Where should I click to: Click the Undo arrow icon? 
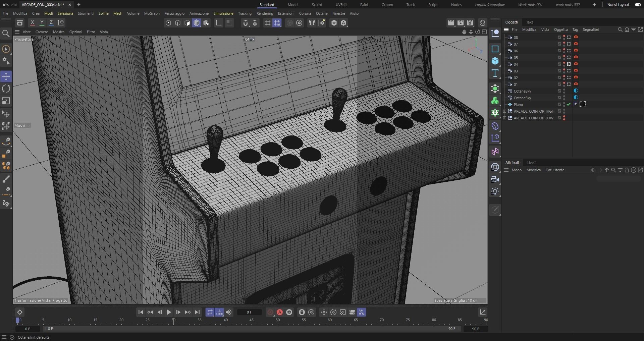tap(5, 5)
